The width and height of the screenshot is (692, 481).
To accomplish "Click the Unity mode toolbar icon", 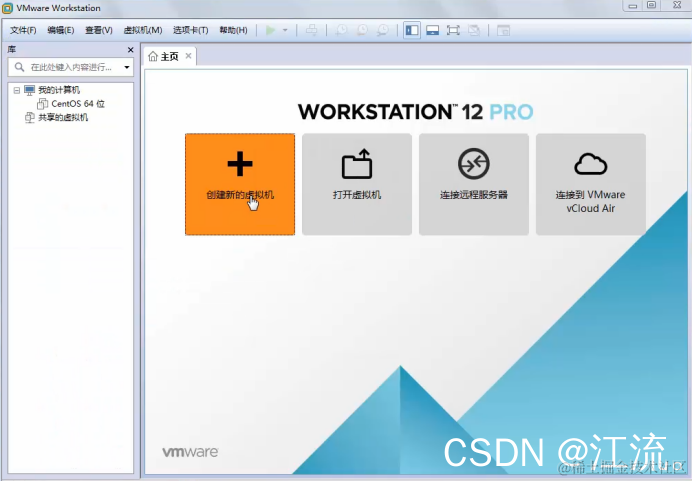I will (x=474, y=30).
